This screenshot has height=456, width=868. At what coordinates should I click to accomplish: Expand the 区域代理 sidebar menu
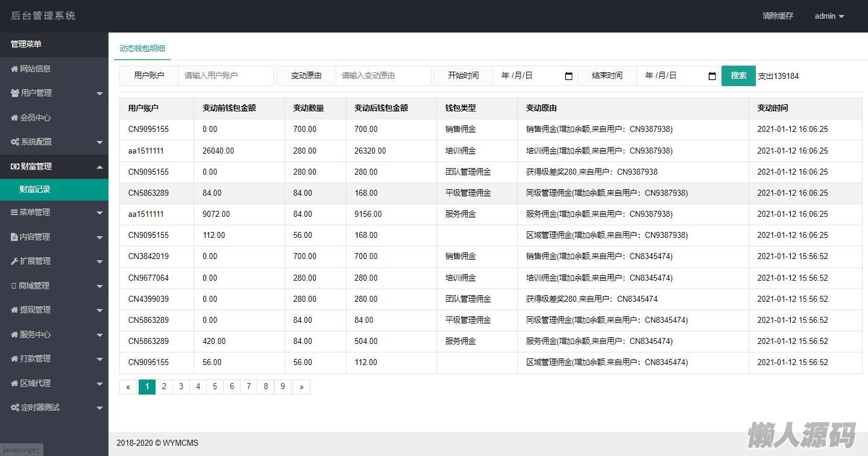click(x=99, y=383)
